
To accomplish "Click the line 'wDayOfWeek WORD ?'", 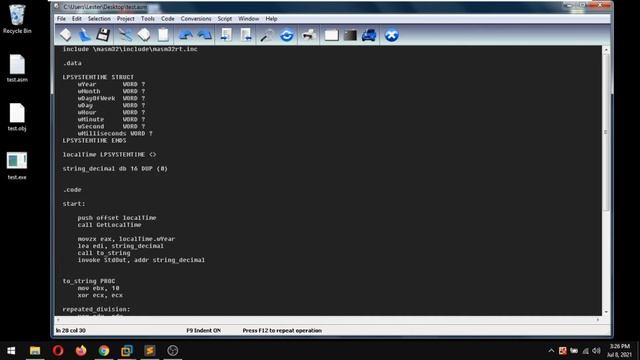I will pos(111,98).
